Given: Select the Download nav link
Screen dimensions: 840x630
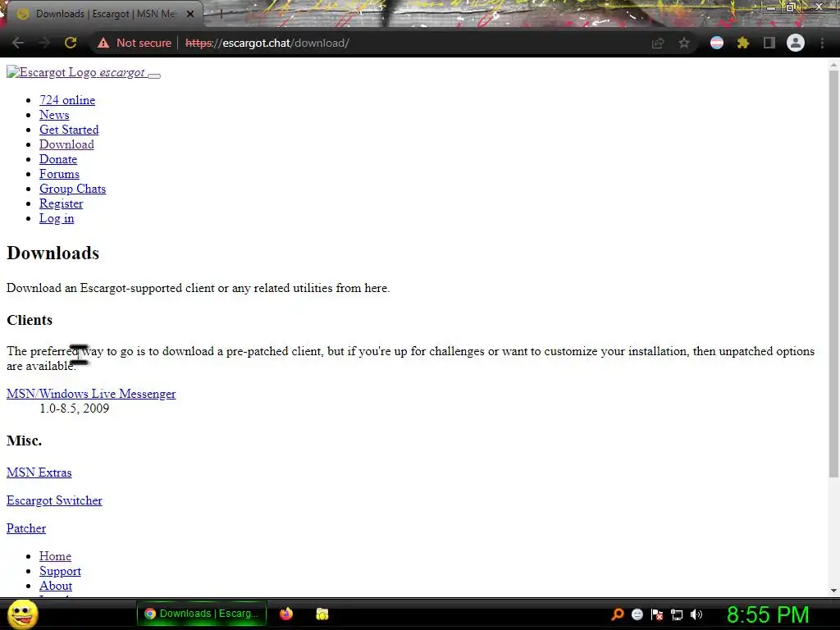Looking at the screenshot, I should (x=66, y=144).
